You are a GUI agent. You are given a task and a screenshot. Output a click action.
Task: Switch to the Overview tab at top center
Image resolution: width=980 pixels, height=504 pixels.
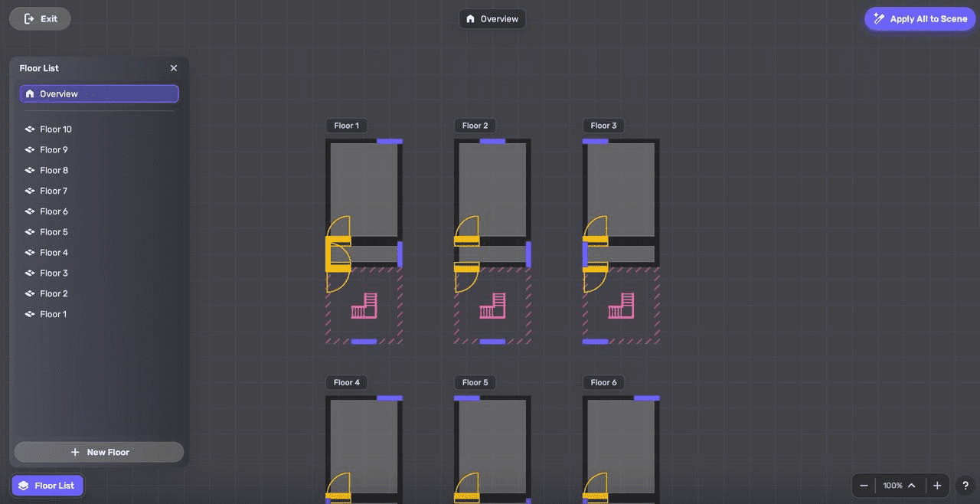tap(492, 18)
